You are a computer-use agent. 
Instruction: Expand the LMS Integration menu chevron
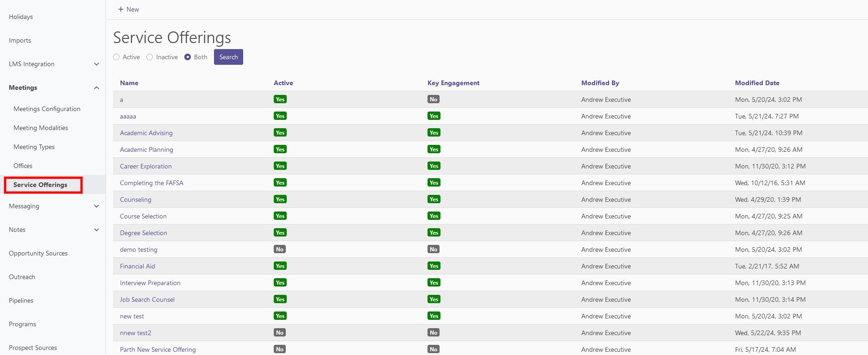coord(96,64)
